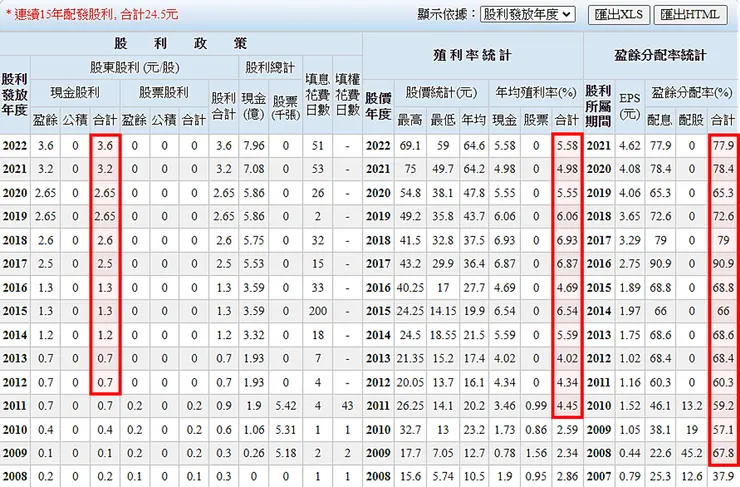Click the 13.2 stock payout cell for 2010
Screen dimensions: 740x487
point(691,406)
